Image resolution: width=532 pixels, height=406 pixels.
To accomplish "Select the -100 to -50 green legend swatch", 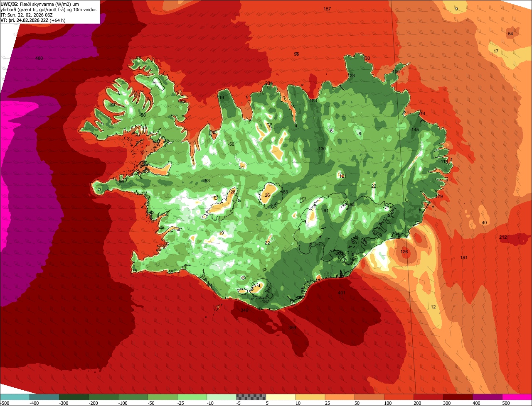I will [x=133, y=397].
